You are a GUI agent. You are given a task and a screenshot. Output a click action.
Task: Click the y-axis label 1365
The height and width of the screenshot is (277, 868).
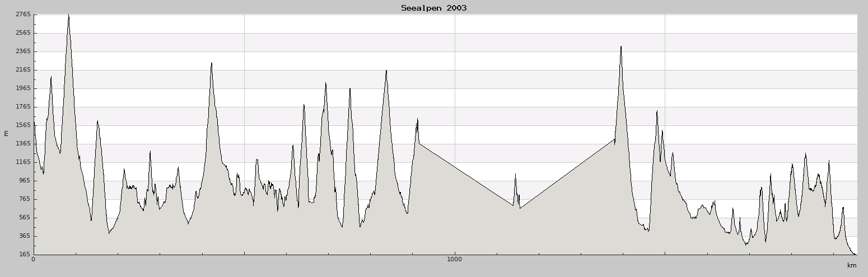click(x=22, y=144)
